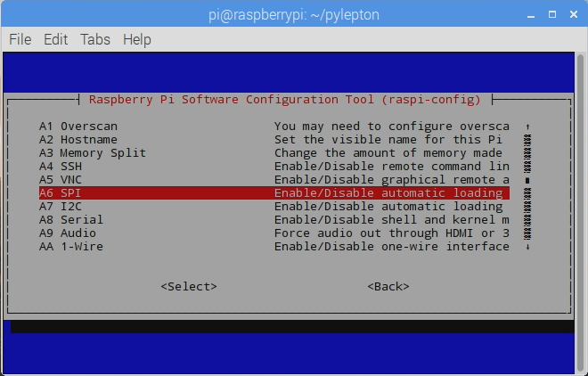Open the File menu
588x376 pixels.
coord(20,39)
